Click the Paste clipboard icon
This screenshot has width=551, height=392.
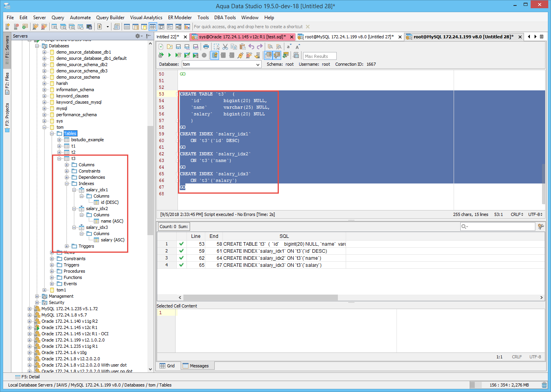click(242, 47)
